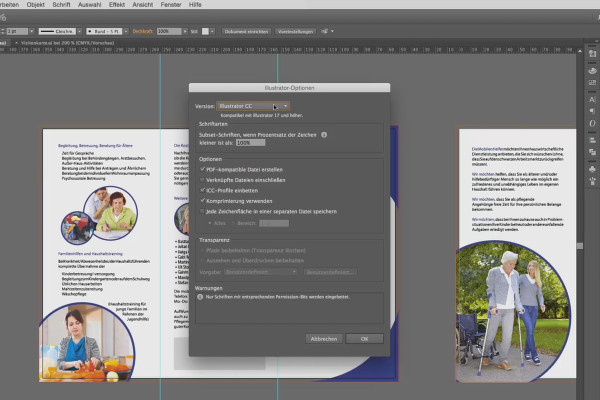Select the 'Bereich' radio button
This screenshot has height=400, width=600.
(233, 223)
